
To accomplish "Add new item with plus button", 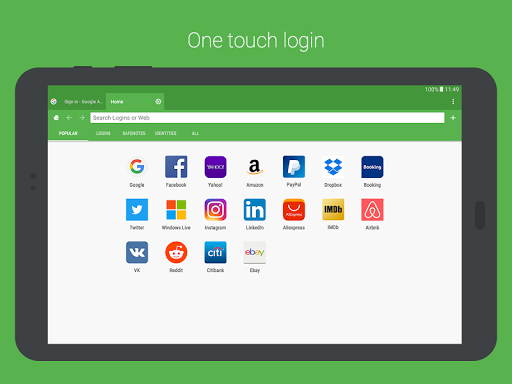I will coord(453,118).
